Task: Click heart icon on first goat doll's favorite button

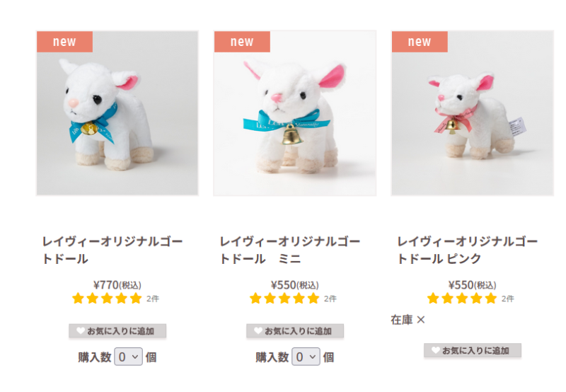Action: click(81, 330)
